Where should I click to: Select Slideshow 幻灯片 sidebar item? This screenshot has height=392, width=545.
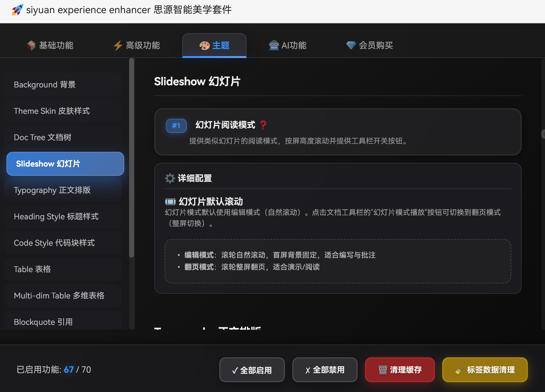point(65,164)
